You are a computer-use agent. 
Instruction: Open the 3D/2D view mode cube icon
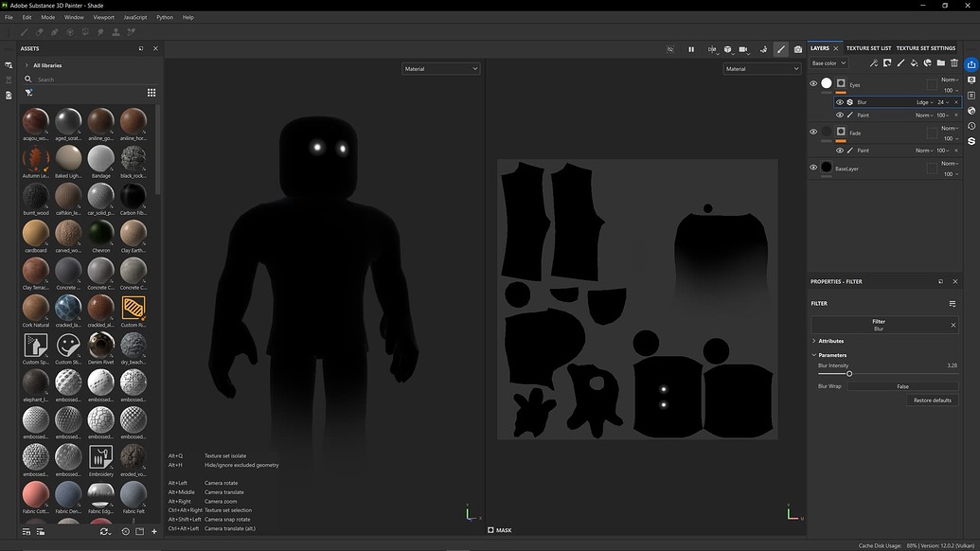(727, 49)
